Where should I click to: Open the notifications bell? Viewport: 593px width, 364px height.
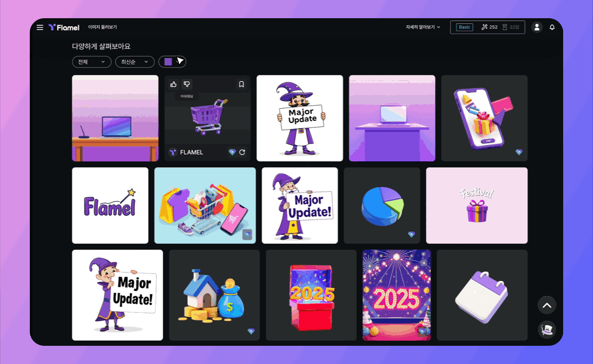[x=552, y=27]
